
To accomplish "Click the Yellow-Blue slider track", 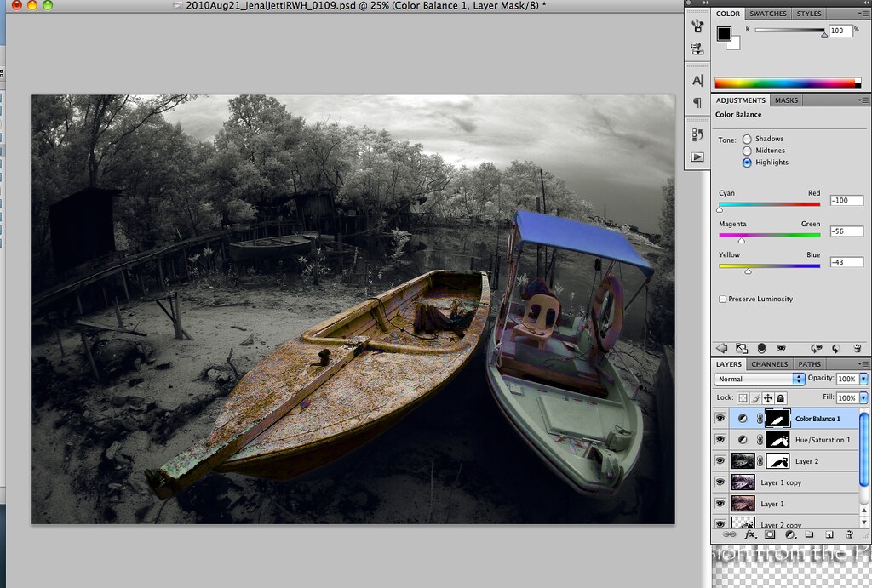I will tap(770, 265).
